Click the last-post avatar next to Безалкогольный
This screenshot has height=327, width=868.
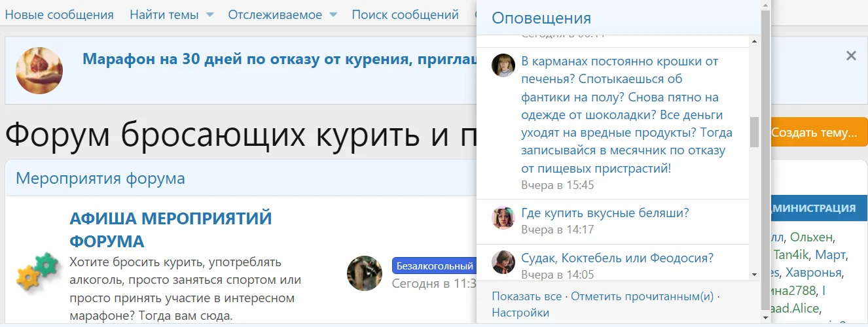365,273
